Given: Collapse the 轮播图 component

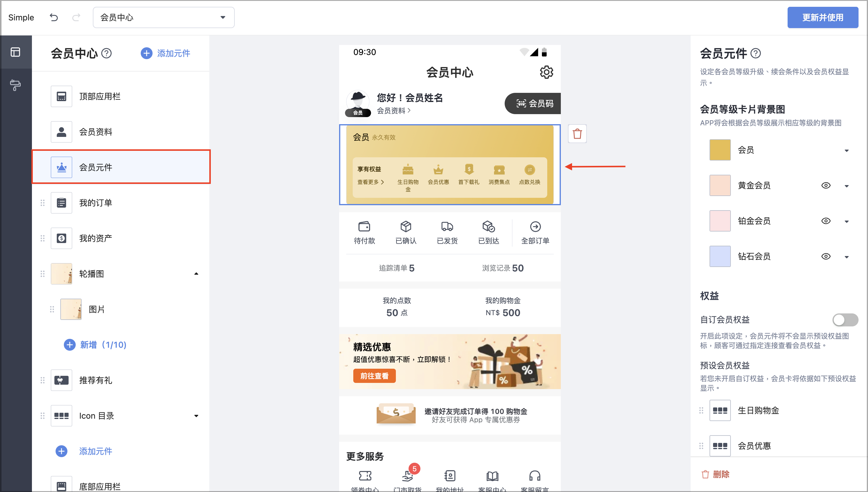Looking at the screenshot, I should click(196, 274).
